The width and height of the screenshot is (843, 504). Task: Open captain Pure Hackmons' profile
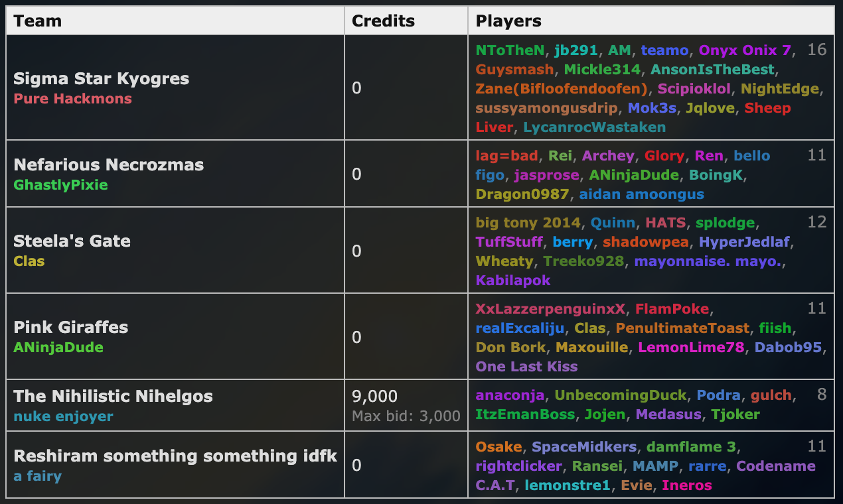tap(72, 99)
